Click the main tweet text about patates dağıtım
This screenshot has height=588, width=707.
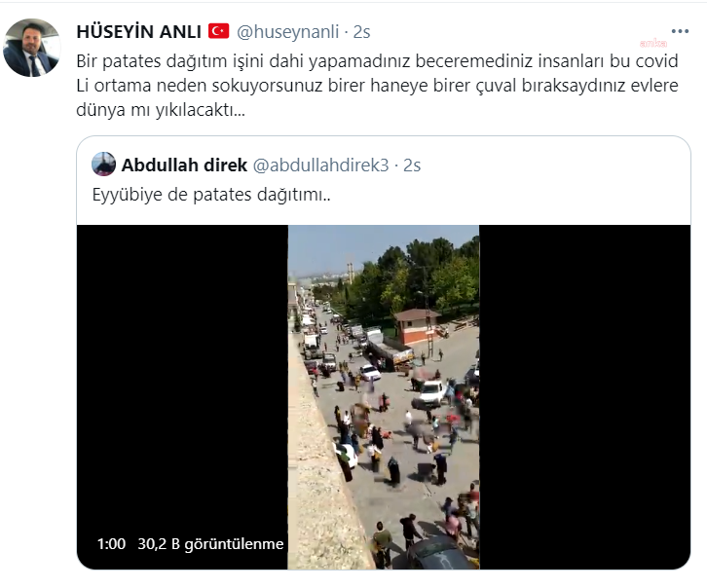click(x=377, y=85)
